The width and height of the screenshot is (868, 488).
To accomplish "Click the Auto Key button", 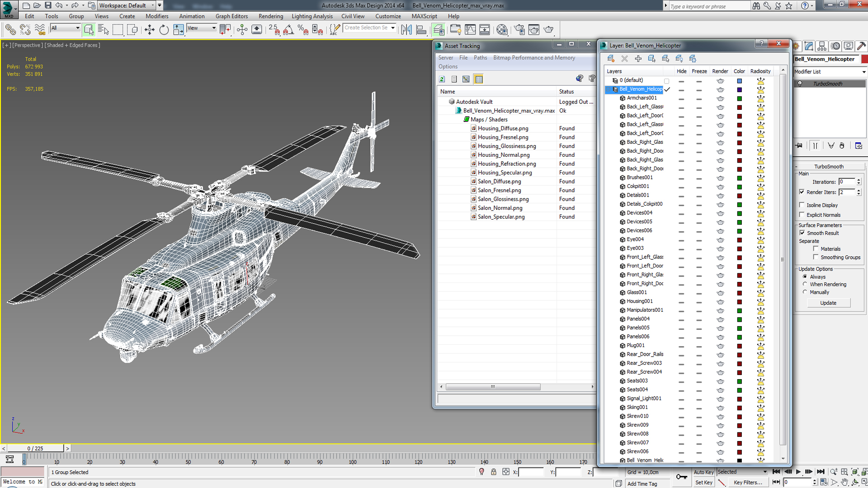I will pos(703,472).
